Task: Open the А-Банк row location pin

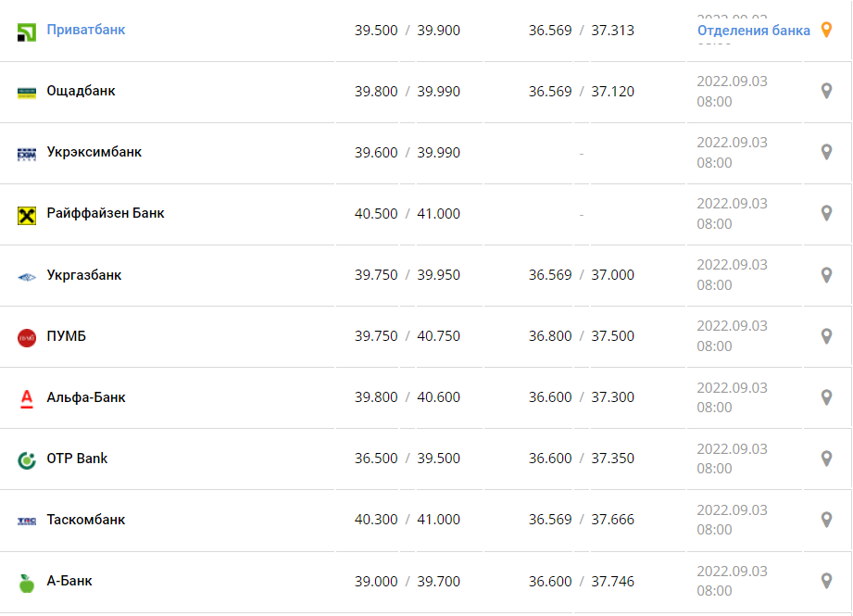Action: click(827, 581)
